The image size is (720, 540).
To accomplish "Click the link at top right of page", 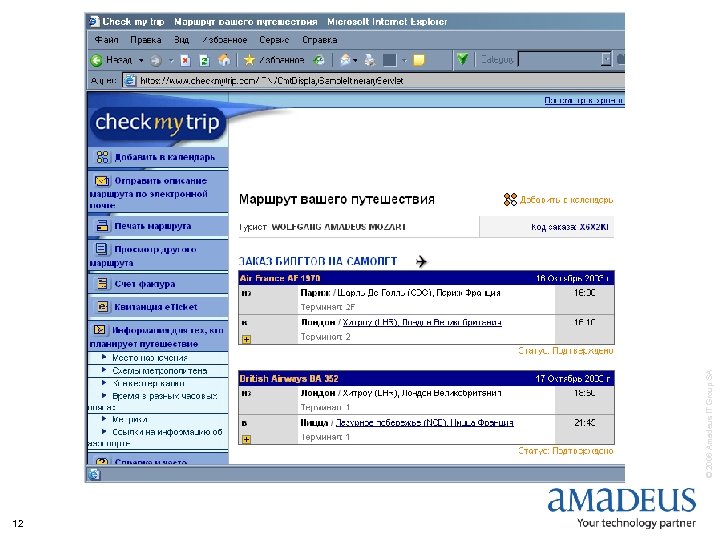I will (584, 100).
